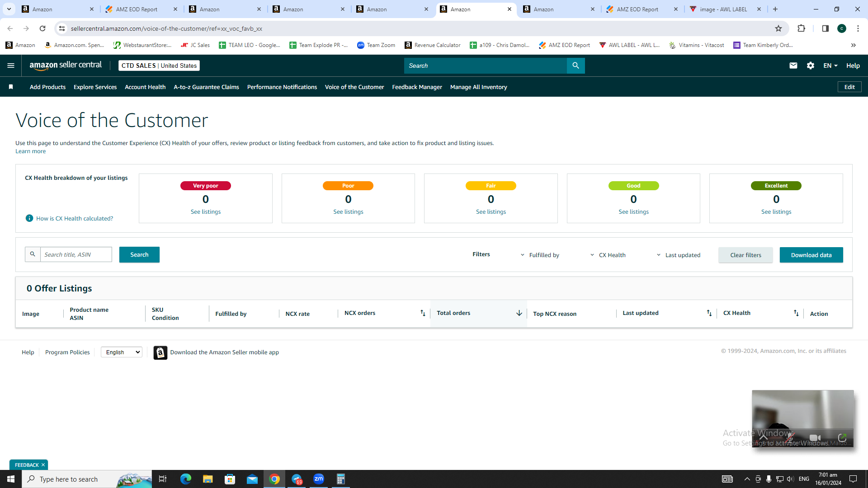
Task: Open the Chrome three-dot menu
Action: [858, 28]
